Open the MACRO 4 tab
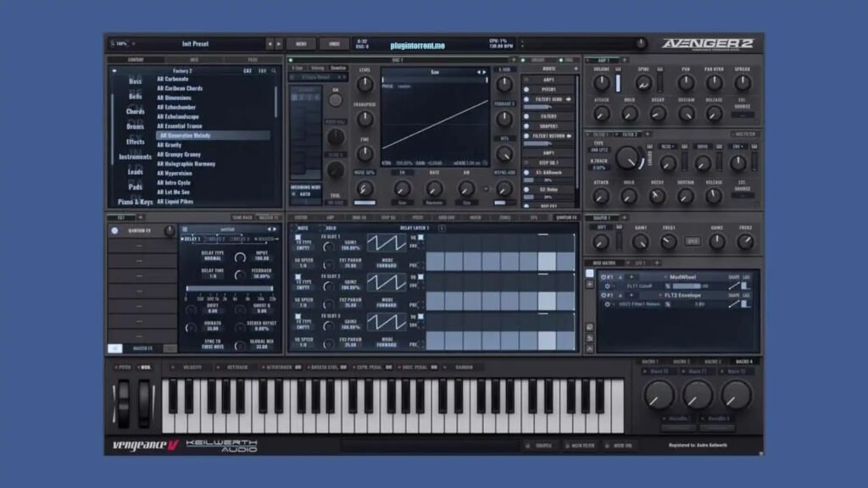This screenshot has height=488, width=868. [744, 361]
